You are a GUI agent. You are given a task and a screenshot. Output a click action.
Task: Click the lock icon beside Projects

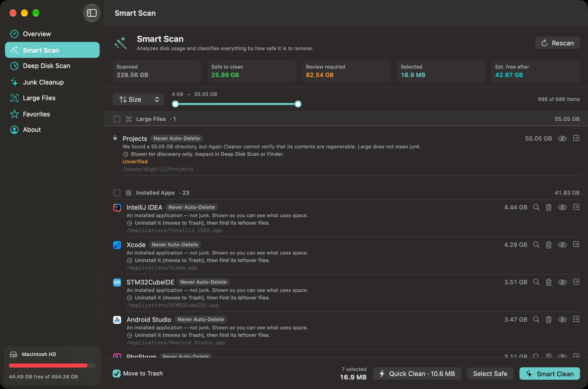115,138
